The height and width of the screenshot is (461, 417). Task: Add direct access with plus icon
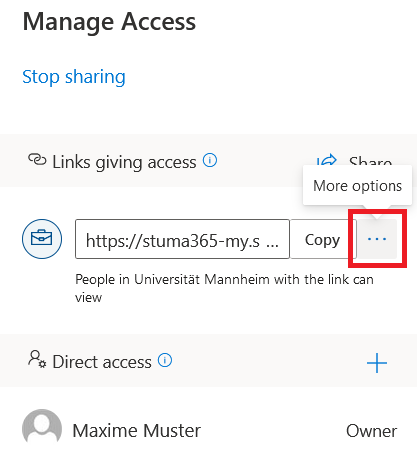point(377,363)
